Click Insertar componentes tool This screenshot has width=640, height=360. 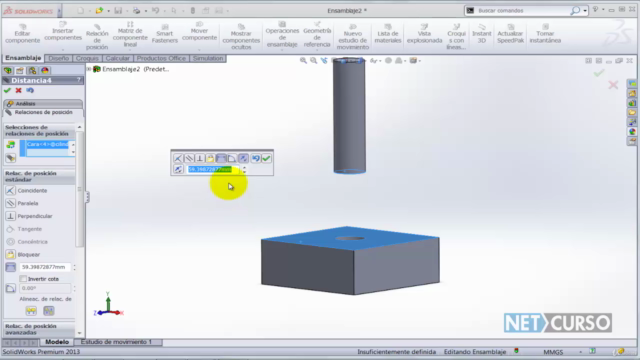point(63,32)
